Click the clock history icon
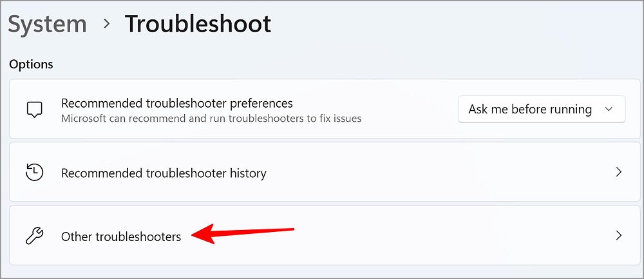The image size is (644, 279). [34, 173]
